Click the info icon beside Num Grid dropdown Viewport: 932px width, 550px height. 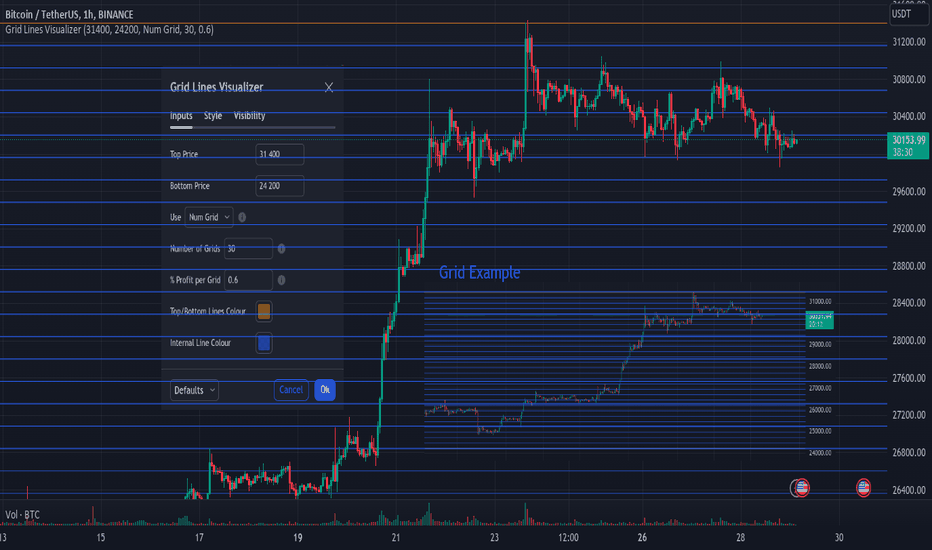coord(242,217)
